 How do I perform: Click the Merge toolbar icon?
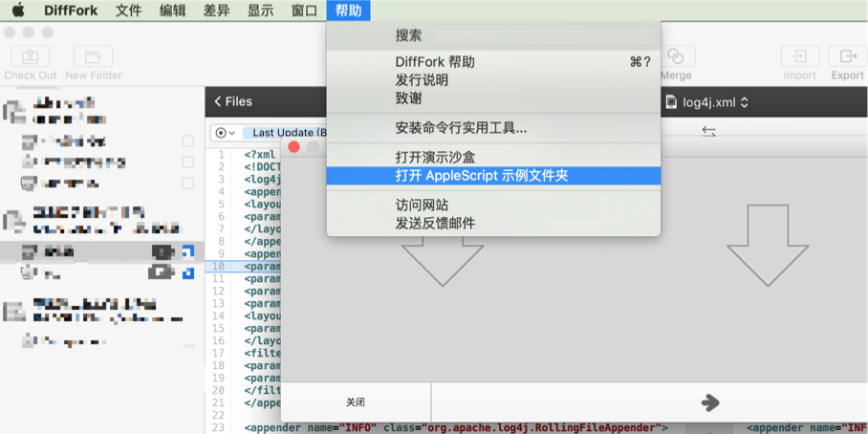coord(675,56)
